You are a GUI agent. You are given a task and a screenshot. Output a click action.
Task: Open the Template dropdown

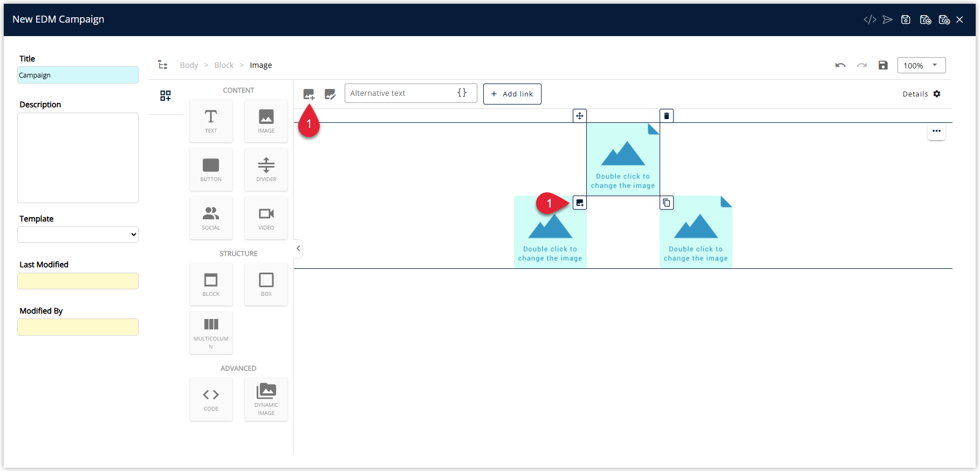(x=78, y=234)
